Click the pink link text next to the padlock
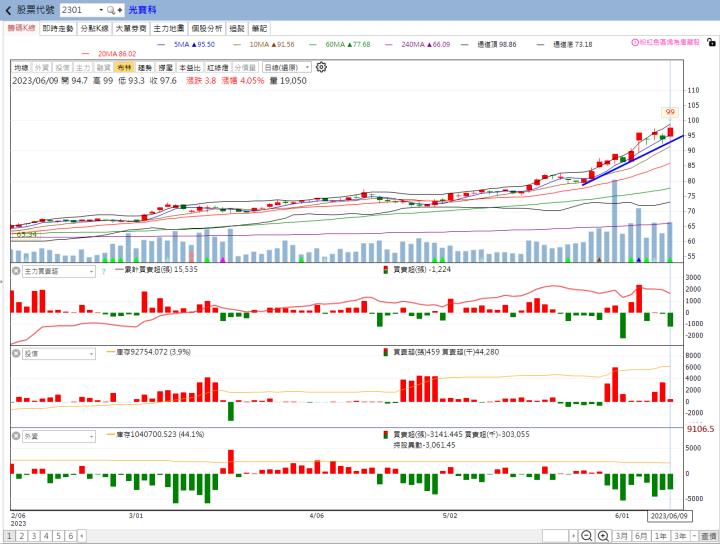720x544 pixels. (669, 42)
